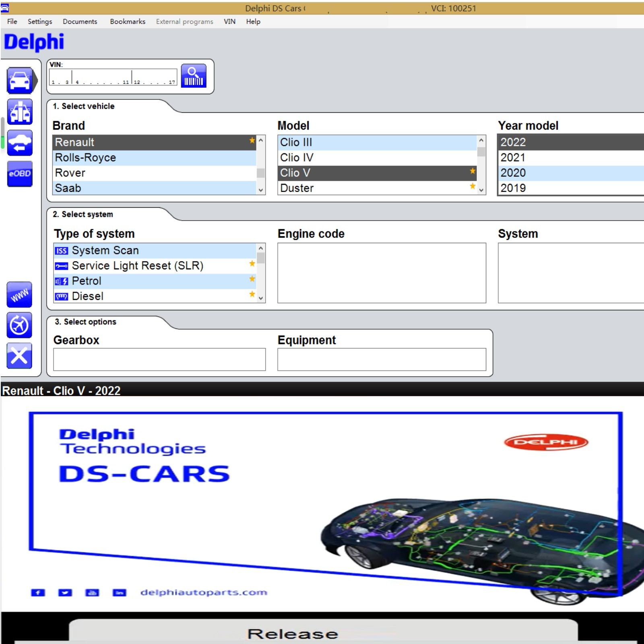This screenshot has width=644, height=644.
Task: Click the LinkedIn icon in the banner
Action: [x=119, y=592]
